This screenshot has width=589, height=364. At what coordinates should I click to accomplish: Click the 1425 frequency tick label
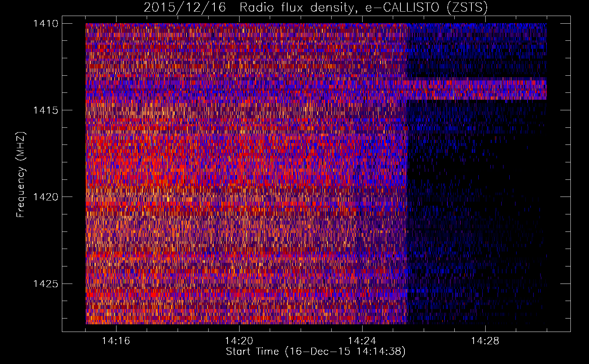click(46, 284)
